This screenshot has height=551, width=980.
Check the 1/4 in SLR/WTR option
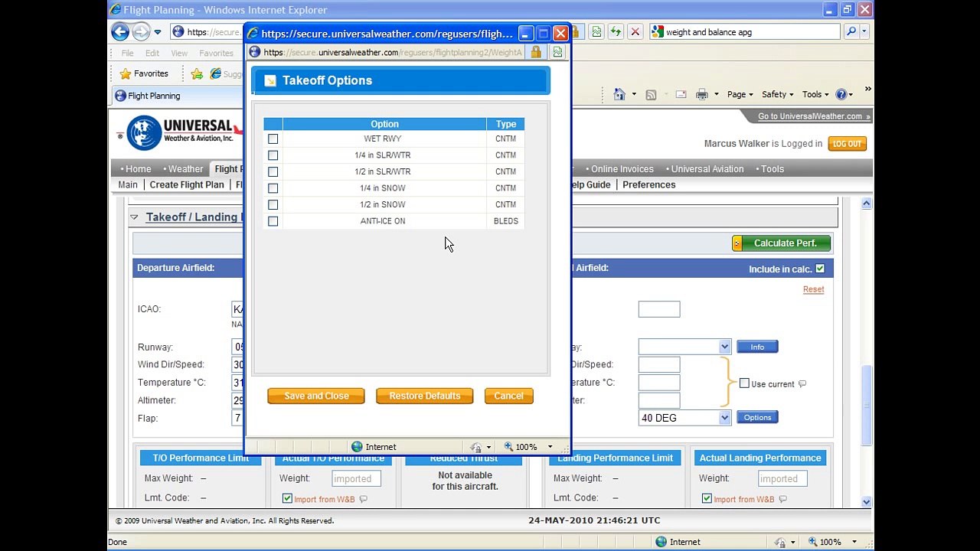273,155
